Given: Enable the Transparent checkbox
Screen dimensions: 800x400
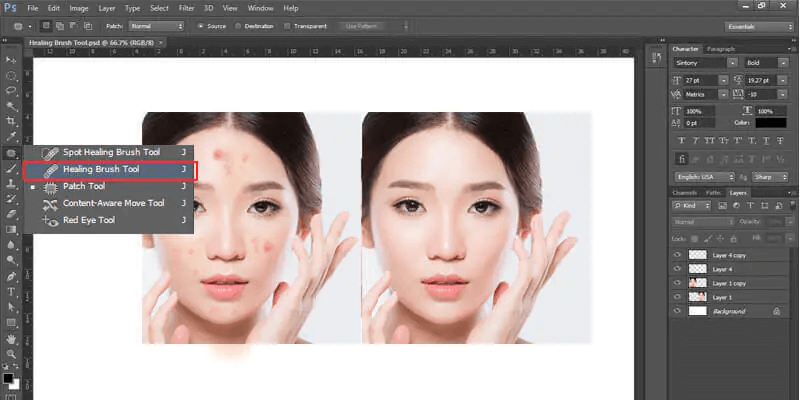Looking at the screenshot, I should [x=287, y=26].
